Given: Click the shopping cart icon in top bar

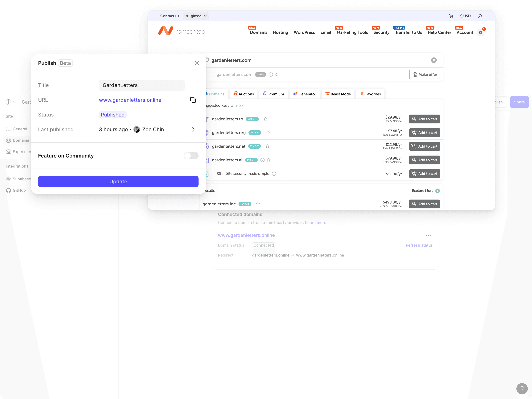Looking at the screenshot, I should [x=451, y=16].
